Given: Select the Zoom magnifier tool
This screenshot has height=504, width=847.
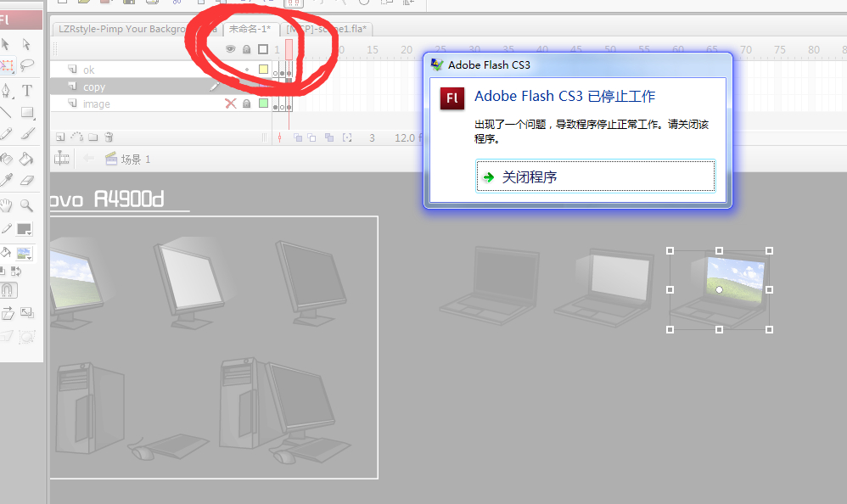Looking at the screenshot, I should coord(26,205).
